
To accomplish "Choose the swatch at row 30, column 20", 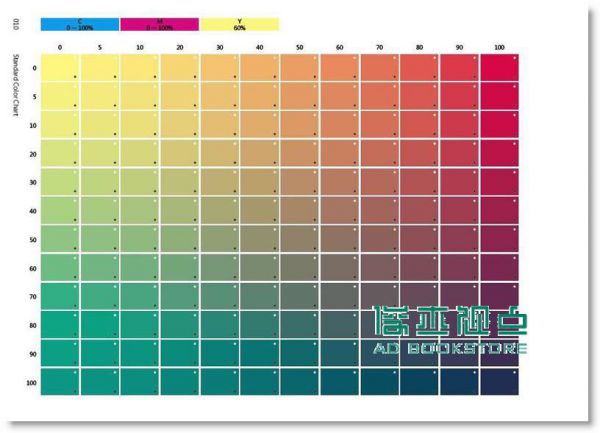I will 179,182.
